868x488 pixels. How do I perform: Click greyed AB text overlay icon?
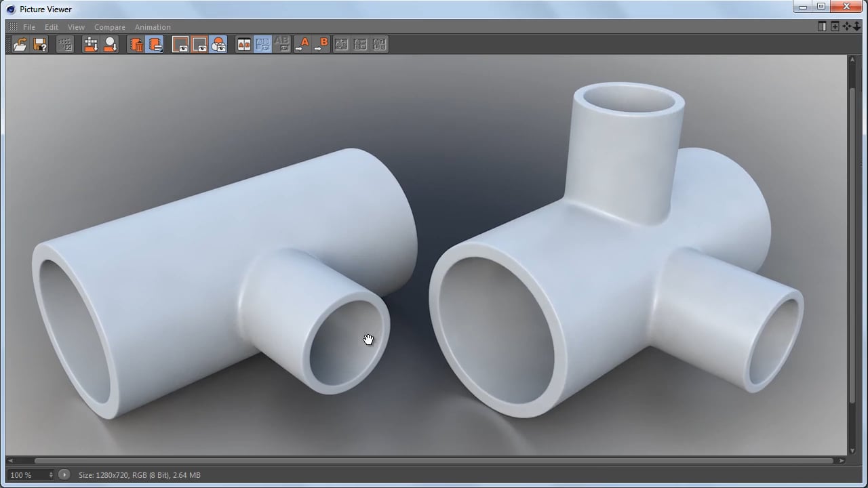pyautogui.click(x=379, y=45)
